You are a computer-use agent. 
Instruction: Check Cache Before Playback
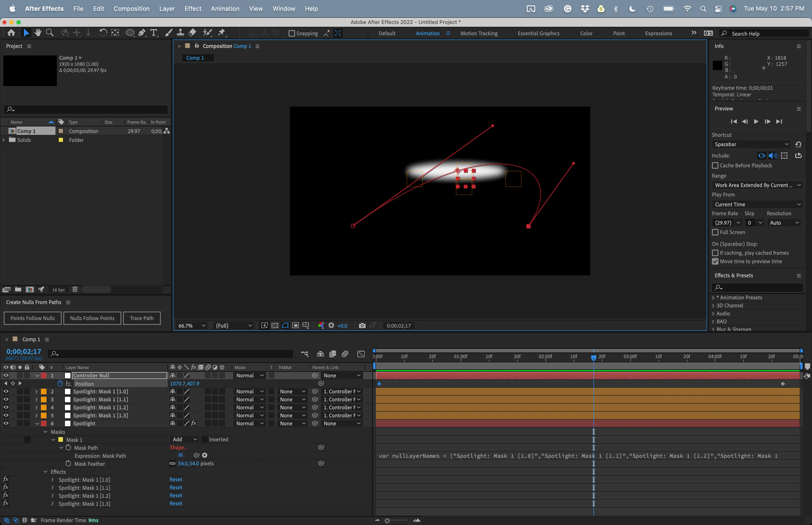715,165
